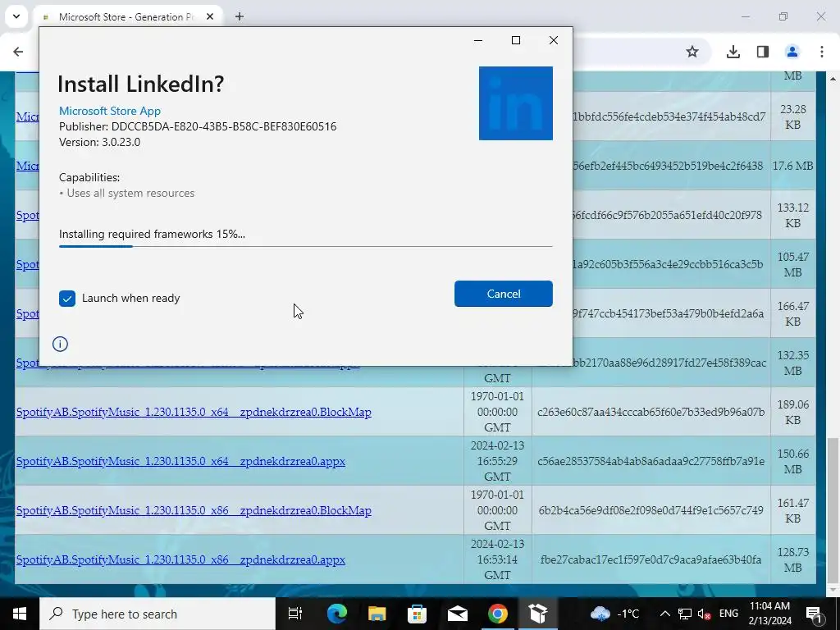Screen dimensions: 840x630
Task: Click the 23.28 KB size cell
Action: (x=793, y=116)
